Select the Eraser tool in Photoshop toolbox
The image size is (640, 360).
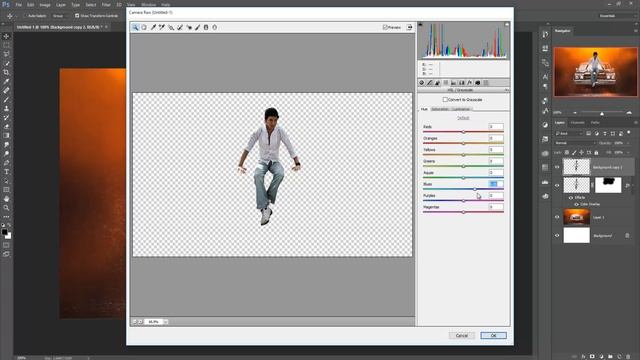coord(6,127)
